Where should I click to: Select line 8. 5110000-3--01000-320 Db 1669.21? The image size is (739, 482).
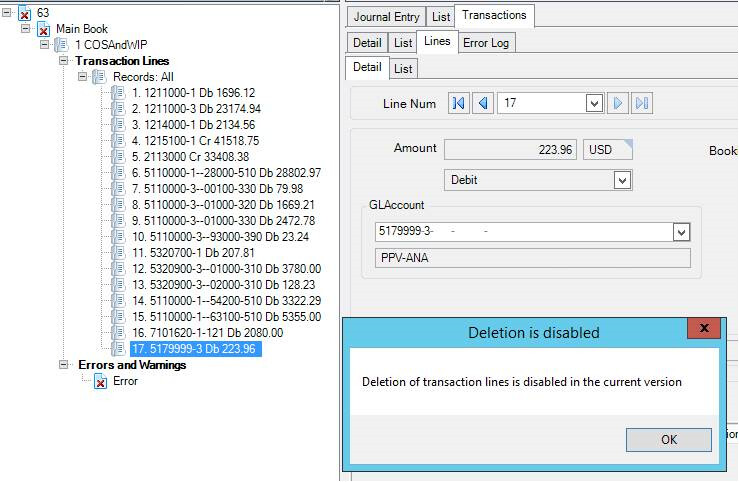click(223, 205)
